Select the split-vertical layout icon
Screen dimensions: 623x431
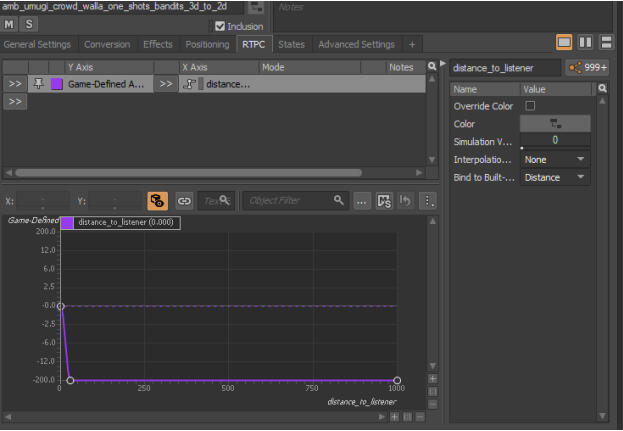[585, 43]
